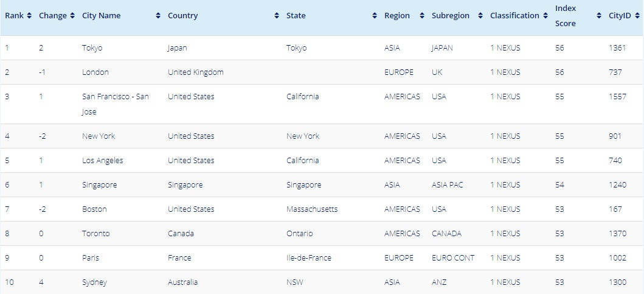The width and height of the screenshot is (644, 294).
Task: Click the Sydney city name cell
Action: 94,282
